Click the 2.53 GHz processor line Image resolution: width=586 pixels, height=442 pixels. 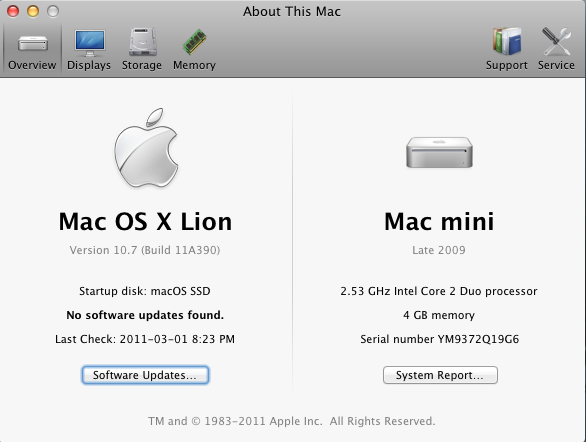tap(439, 291)
